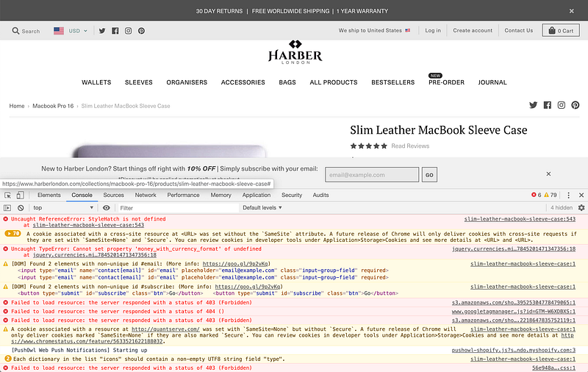Click the inspect element picker icon
This screenshot has height=372, width=588.
pos(8,195)
